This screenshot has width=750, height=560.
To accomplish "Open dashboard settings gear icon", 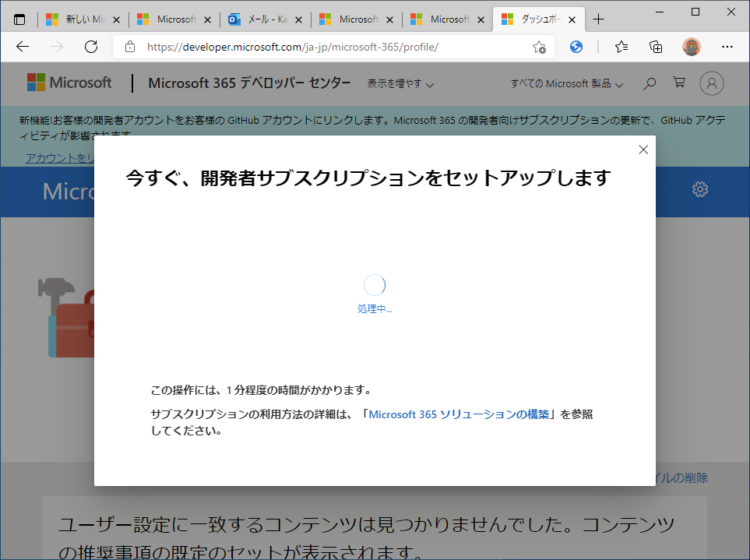I will click(x=700, y=189).
